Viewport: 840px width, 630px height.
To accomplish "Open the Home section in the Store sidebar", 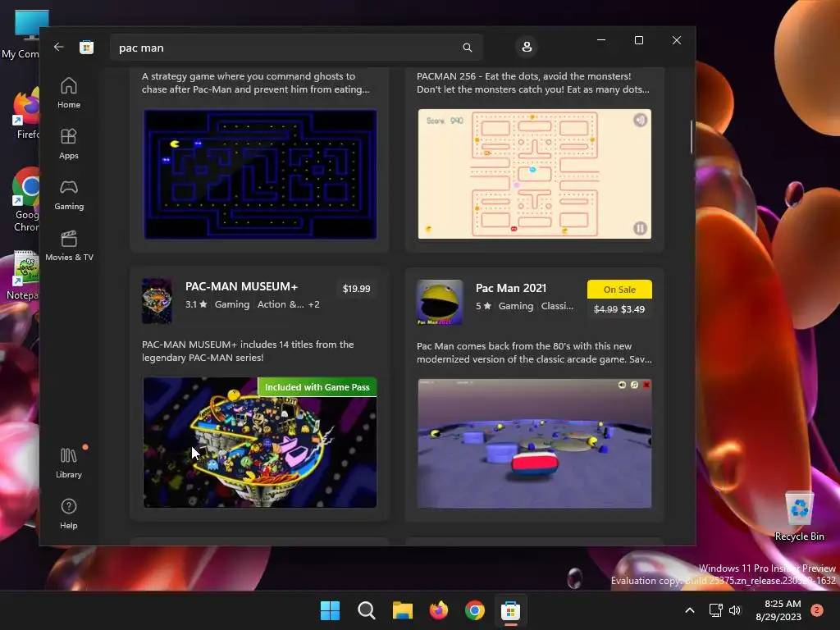I will click(69, 93).
